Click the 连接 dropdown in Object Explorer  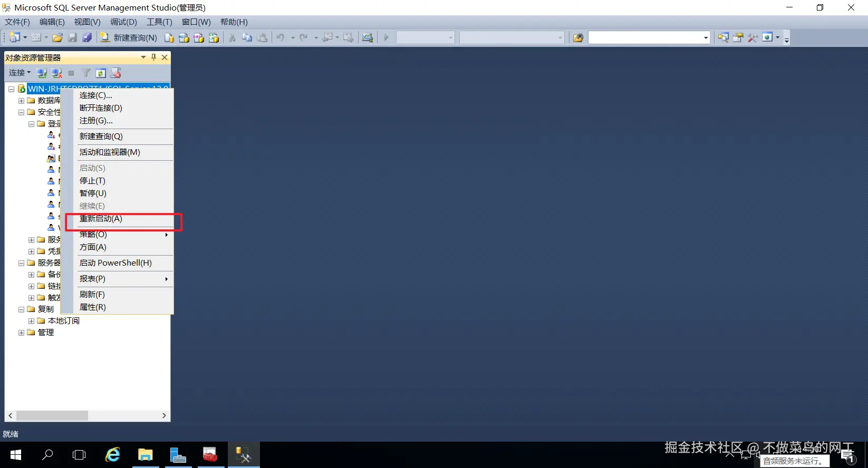(20, 73)
